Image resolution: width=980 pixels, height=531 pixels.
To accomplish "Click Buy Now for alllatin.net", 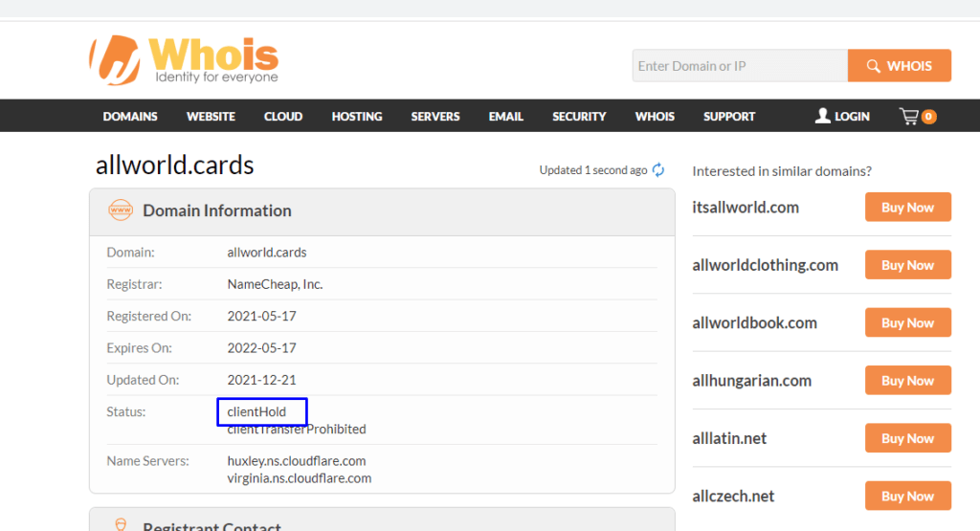I will point(908,438).
